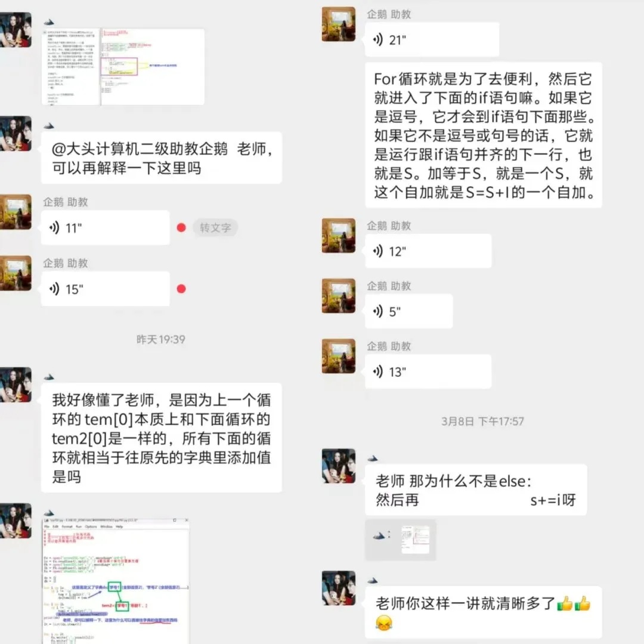644x644 pixels.
Task: Tap the student's avatar beside the 老师 那为什么不是else message
Action: [x=339, y=466]
